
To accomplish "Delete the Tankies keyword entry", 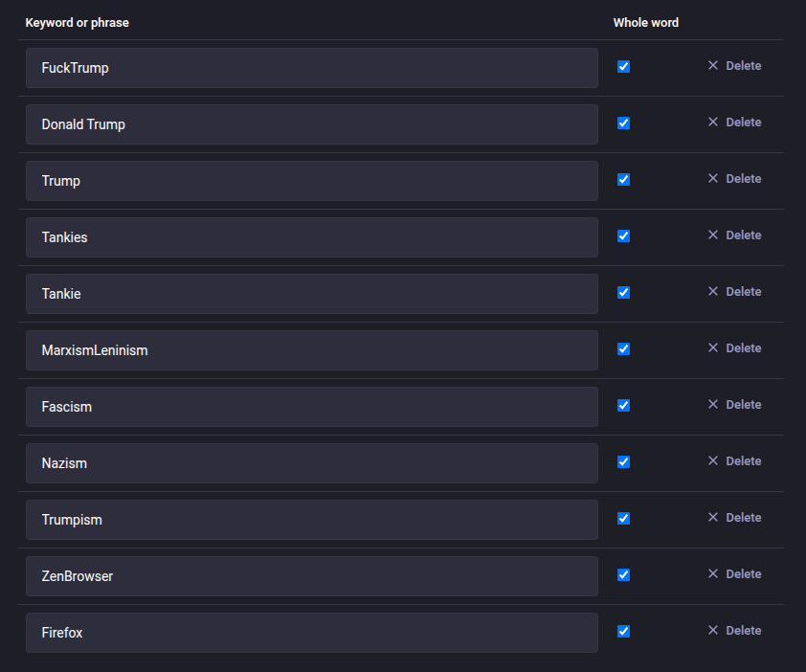I will tap(734, 235).
